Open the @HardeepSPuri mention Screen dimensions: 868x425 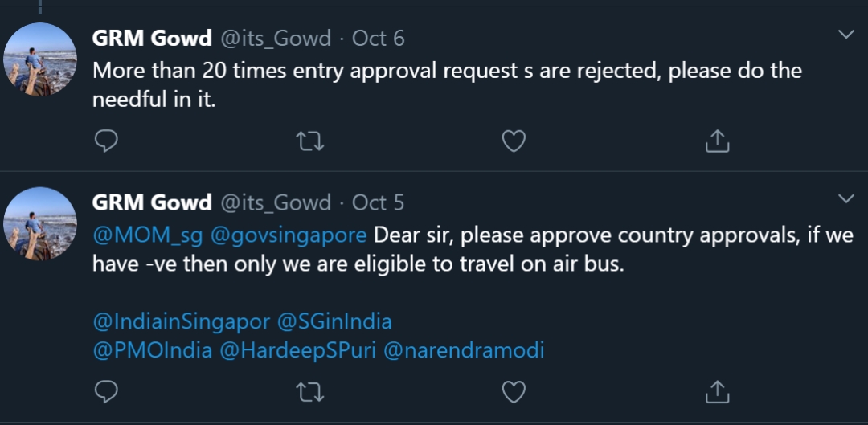click(297, 351)
